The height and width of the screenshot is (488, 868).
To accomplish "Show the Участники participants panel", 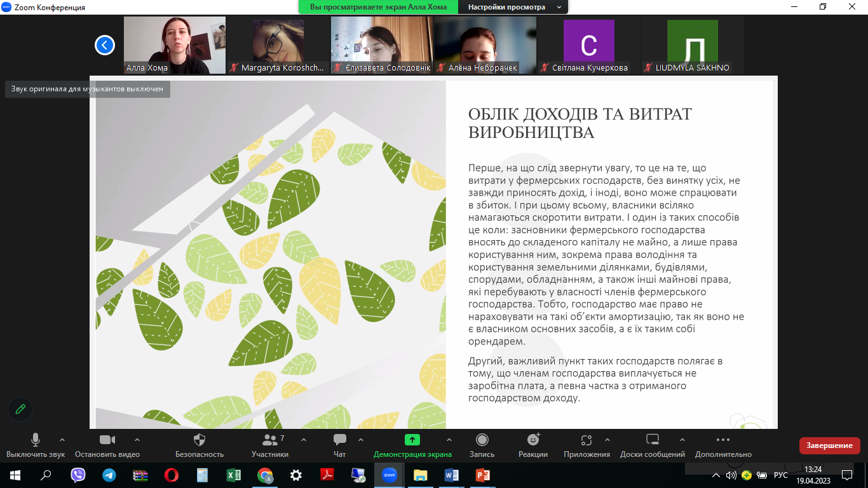I will pyautogui.click(x=270, y=445).
